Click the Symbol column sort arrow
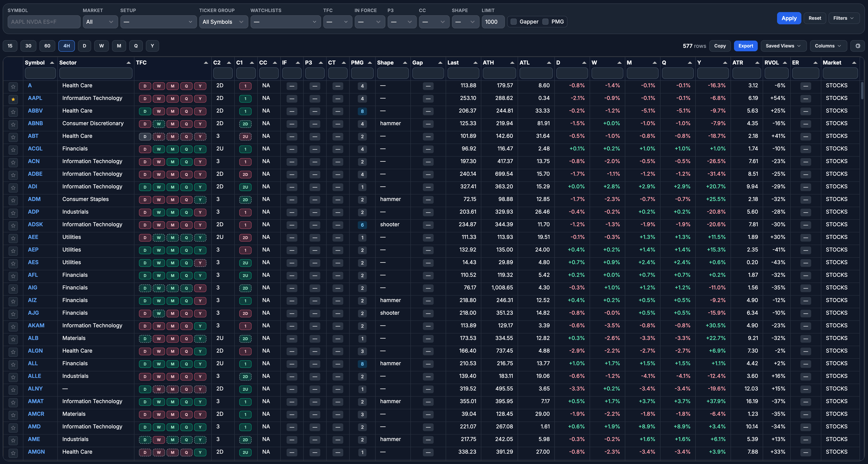This screenshot has height=464, width=868. [x=52, y=63]
